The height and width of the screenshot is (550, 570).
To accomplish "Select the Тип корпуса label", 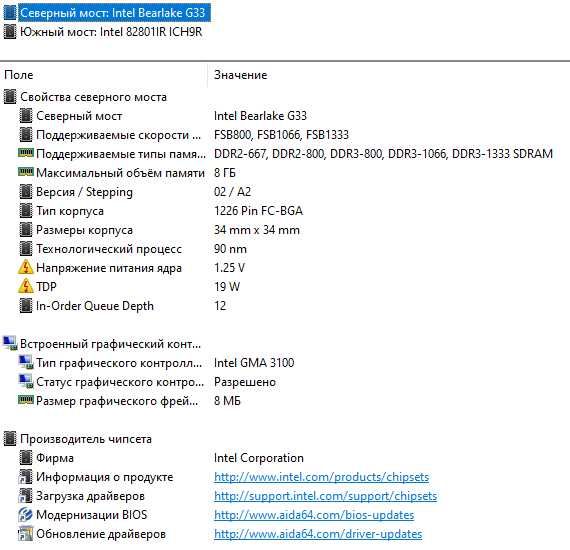I will 70,211.
